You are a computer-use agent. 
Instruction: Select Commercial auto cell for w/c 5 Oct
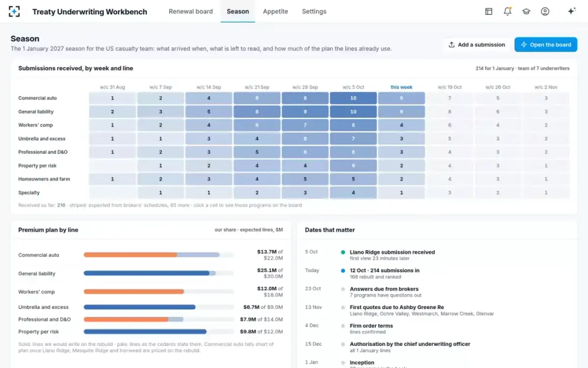[x=353, y=98]
